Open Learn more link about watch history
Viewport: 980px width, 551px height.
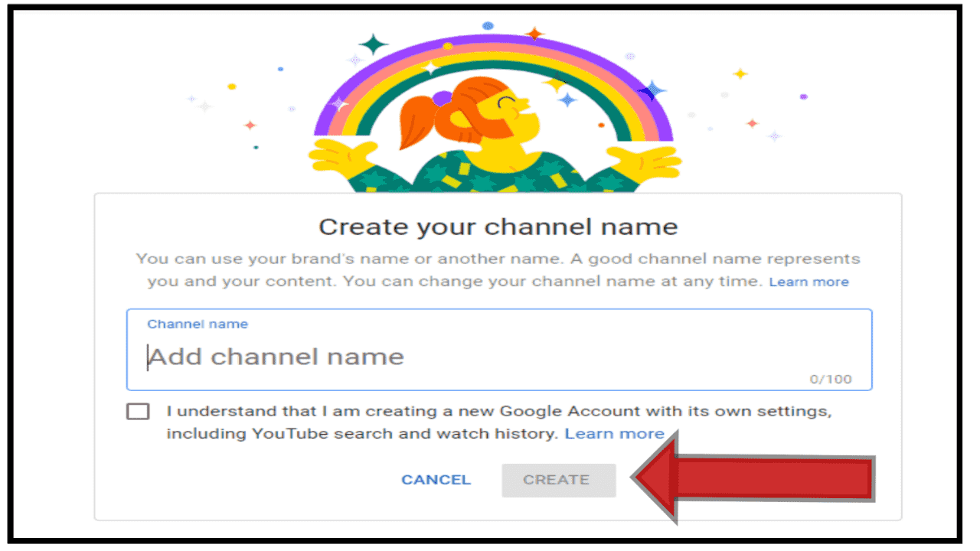pos(615,434)
